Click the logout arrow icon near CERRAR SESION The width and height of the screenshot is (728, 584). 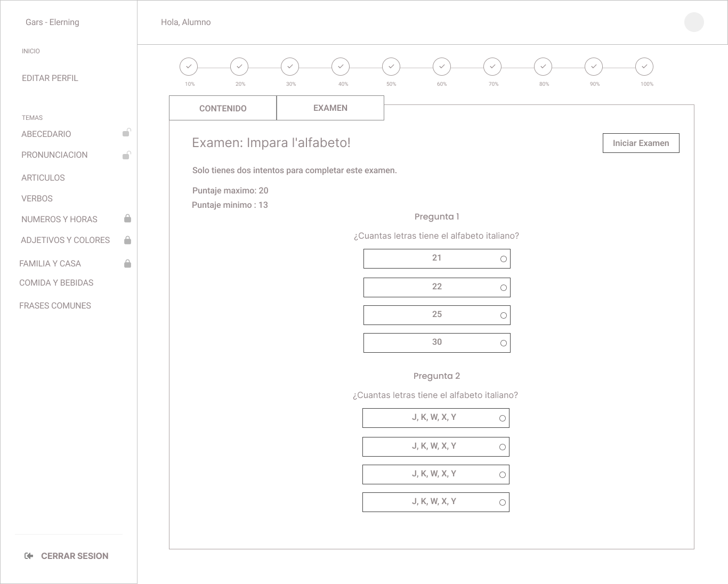[x=29, y=556]
